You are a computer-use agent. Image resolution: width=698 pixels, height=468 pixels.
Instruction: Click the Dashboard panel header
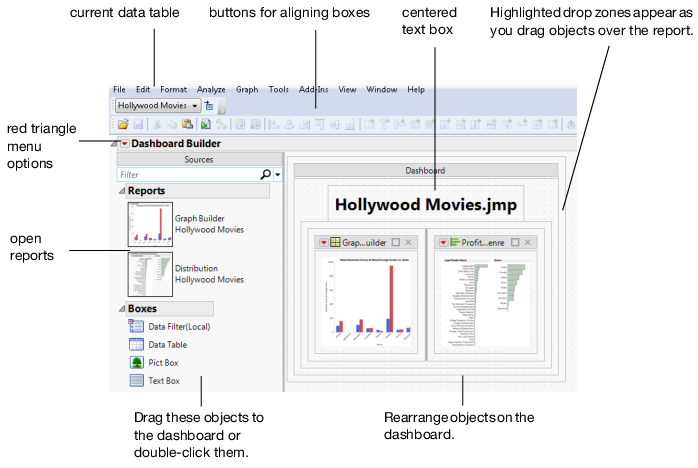[x=425, y=170]
